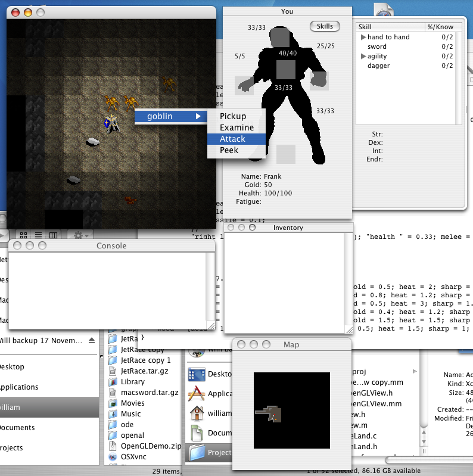Select the OSXvnc application icon
This screenshot has height=476, width=473.
coord(113,457)
